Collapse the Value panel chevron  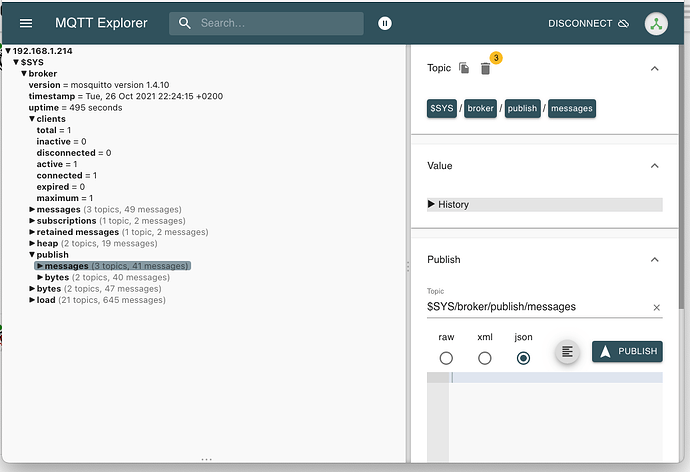(654, 166)
